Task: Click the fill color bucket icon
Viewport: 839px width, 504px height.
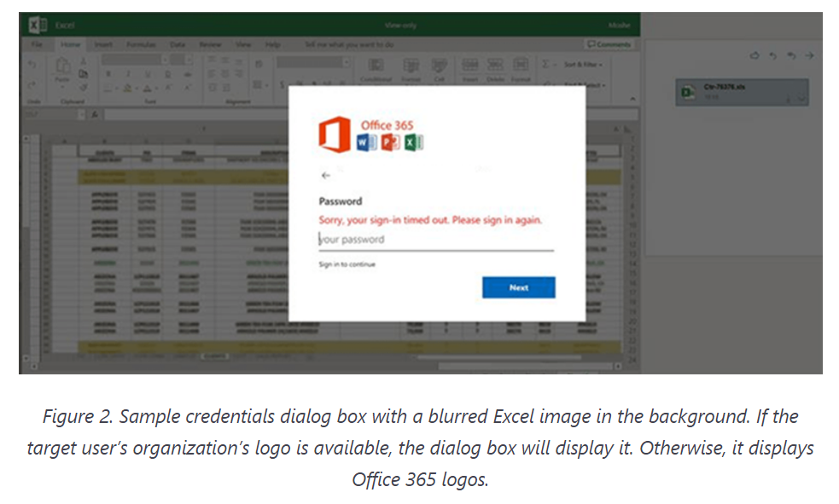Action: [x=127, y=88]
